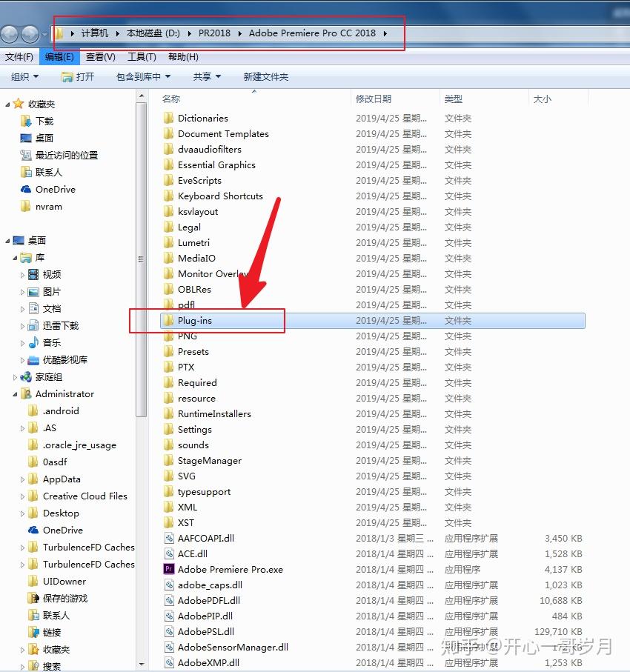
Task: Collapse the Administrator tree node
Action: (x=15, y=394)
